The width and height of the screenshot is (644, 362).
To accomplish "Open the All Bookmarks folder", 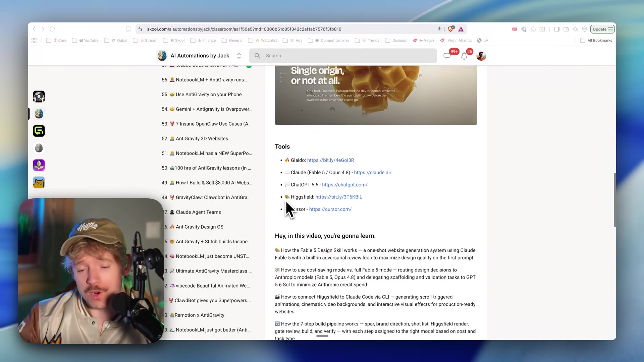I will [596, 41].
